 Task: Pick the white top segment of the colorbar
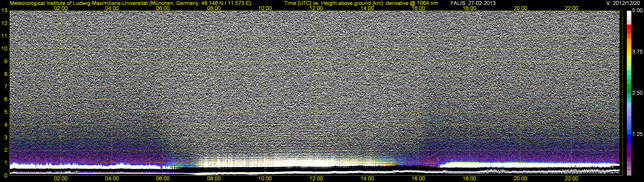[629, 13]
